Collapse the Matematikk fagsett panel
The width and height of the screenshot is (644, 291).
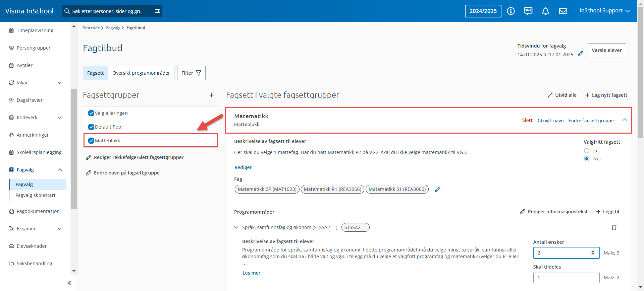(625, 120)
